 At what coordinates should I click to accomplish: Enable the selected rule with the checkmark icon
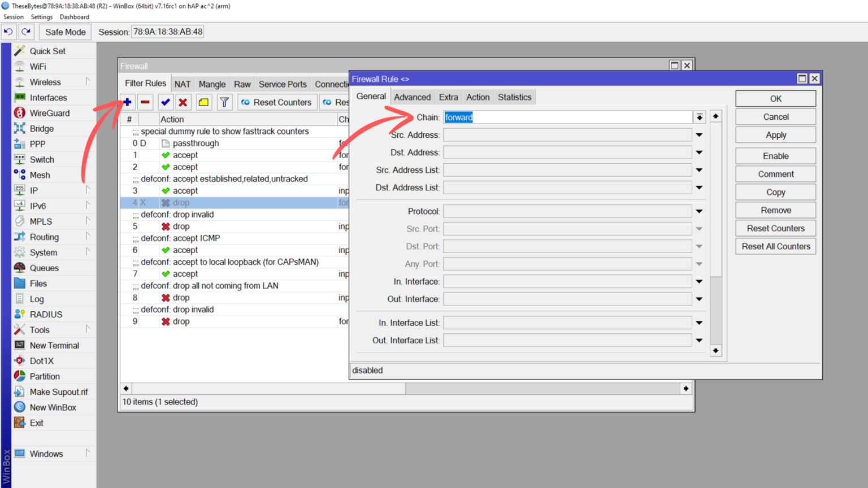pyautogui.click(x=165, y=102)
